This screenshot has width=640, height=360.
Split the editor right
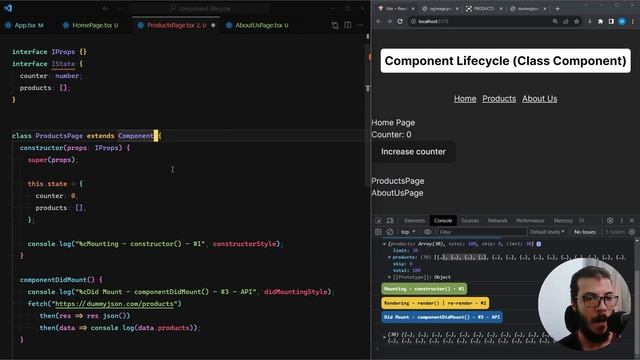click(x=348, y=25)
